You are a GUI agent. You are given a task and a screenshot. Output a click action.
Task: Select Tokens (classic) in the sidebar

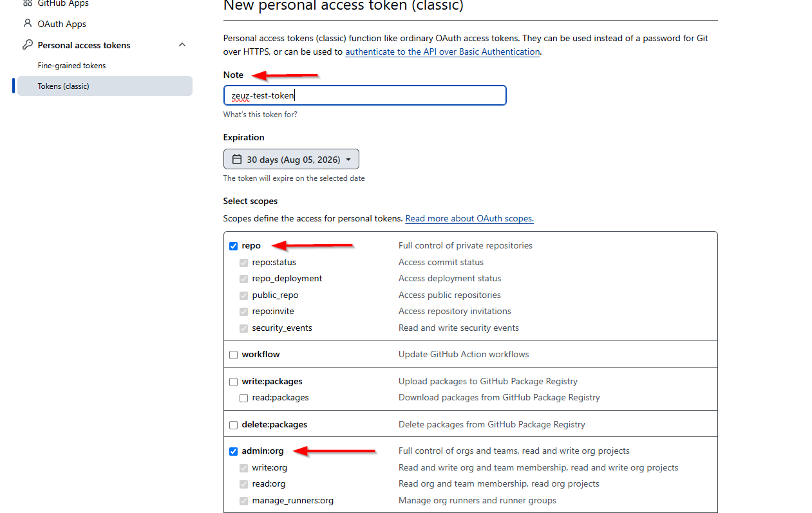105,86
